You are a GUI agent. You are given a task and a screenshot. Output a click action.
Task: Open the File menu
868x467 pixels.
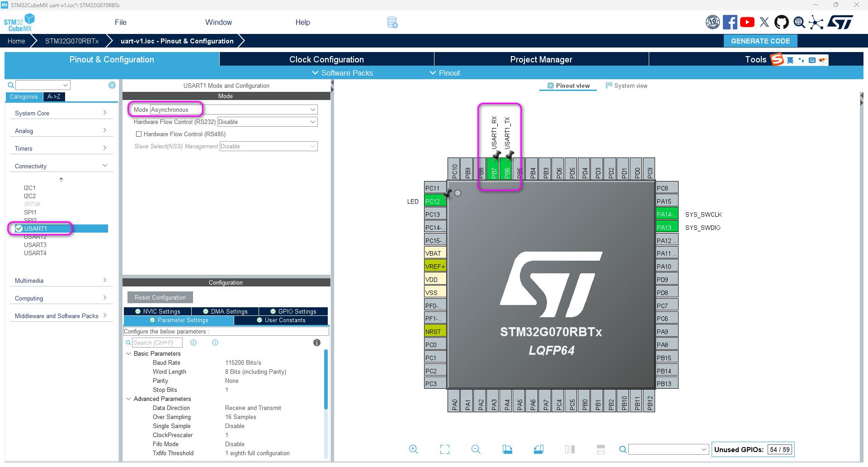click(x=121, y=22)
